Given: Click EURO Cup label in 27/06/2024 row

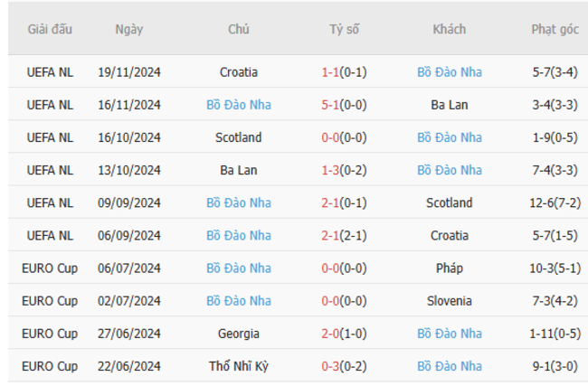Looking at the screenshot, I should point(50,334).
